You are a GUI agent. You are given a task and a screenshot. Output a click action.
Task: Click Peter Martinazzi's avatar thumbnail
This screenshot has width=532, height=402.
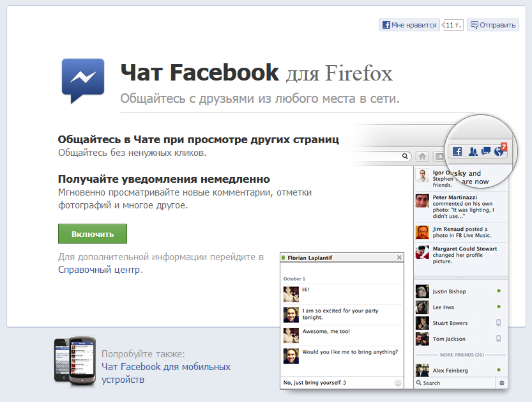click(422, 201)
